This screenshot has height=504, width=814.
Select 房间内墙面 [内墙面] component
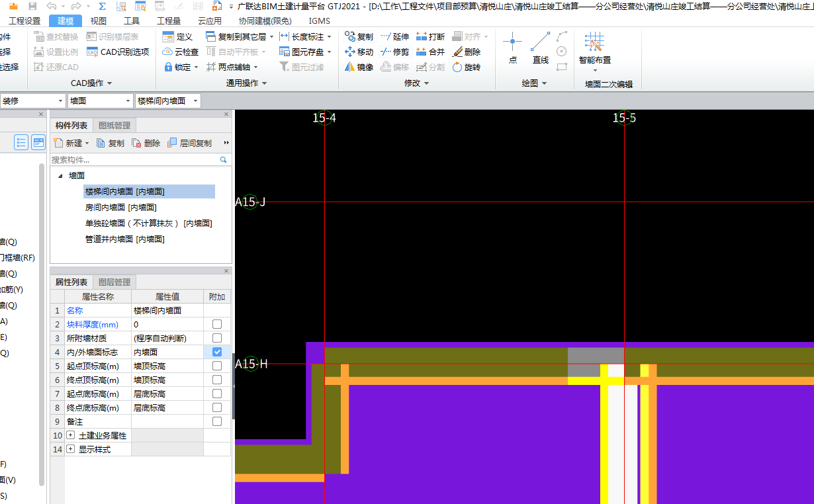click(x=120, y=207)
